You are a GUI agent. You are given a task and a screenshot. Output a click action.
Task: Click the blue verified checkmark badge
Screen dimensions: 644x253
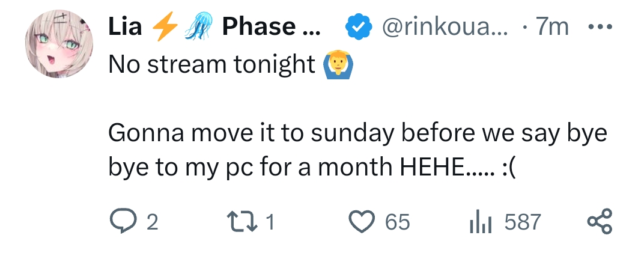tap(357, 28)
